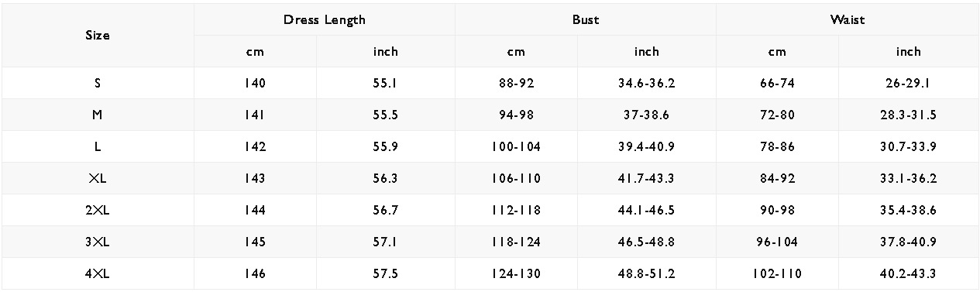Viewport: 980px width, 292px height.
Task: Click the L size row label
Action: click(x=98, y=146)
